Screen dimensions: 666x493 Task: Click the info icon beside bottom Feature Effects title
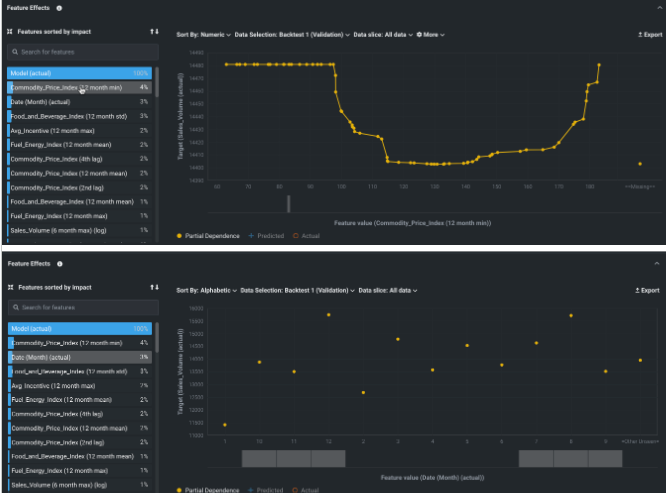[59, 264]
